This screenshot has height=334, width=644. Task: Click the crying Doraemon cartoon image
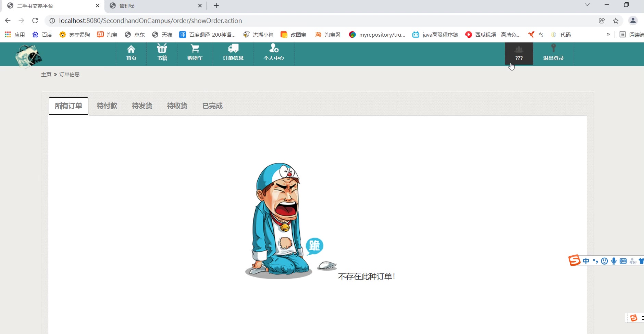pos(291,221)
